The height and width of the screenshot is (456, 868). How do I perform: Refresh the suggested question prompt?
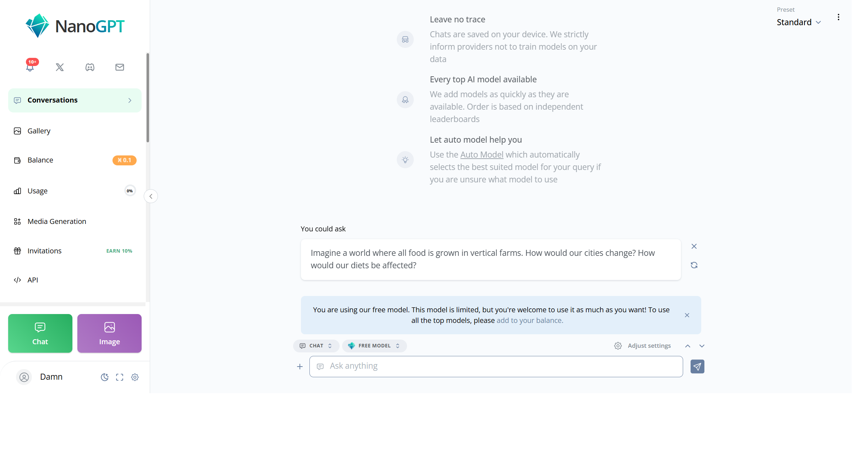click(x=694, y=265)
